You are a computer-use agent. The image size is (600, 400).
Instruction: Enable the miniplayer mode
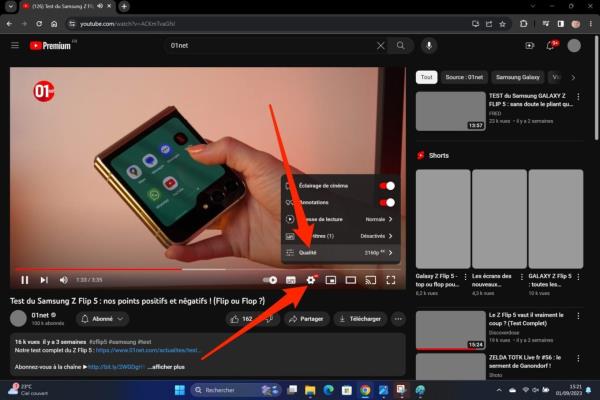(331, 280)
